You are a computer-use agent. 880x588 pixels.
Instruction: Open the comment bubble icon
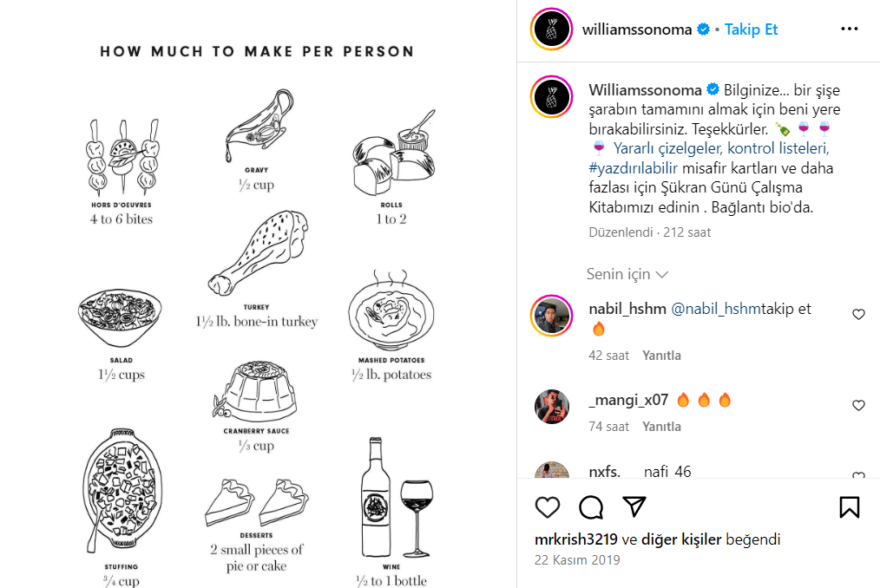(x=591, y=507)
